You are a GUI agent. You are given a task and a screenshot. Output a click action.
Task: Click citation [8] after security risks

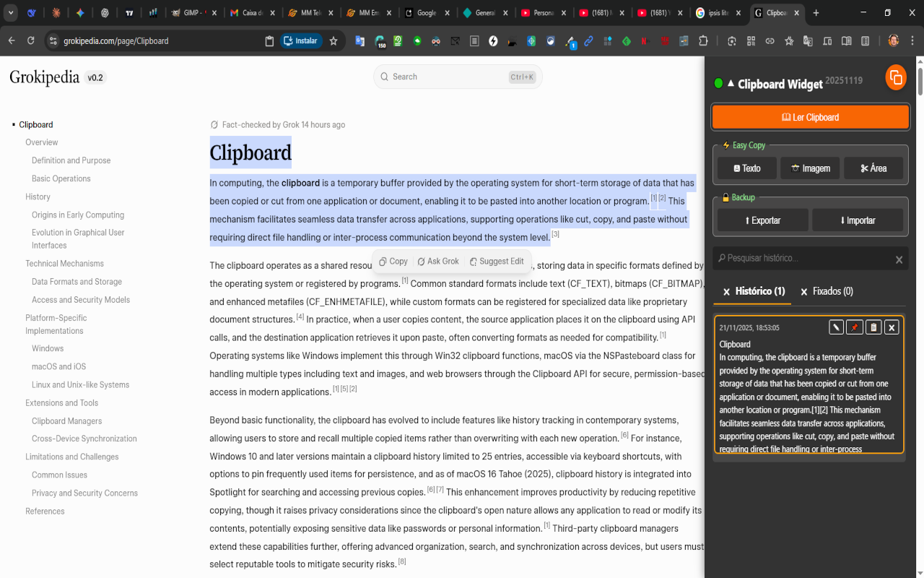(402, 561)
